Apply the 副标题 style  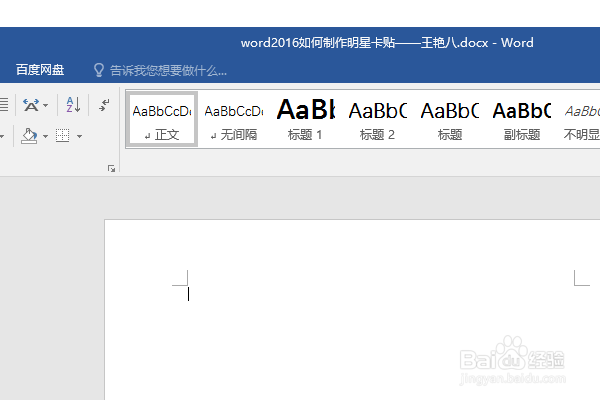click(x=522, y=119)
